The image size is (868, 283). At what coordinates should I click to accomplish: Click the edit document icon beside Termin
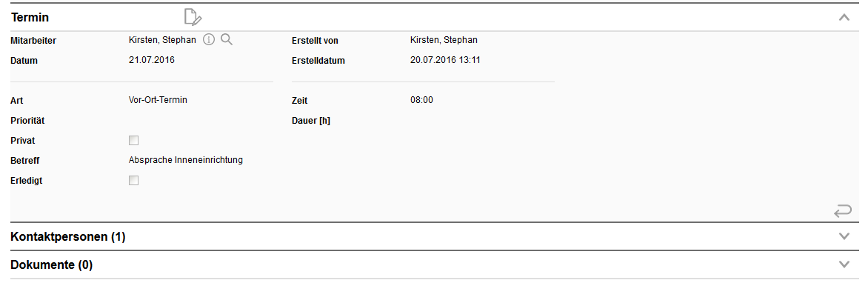(x=193, y=17)
